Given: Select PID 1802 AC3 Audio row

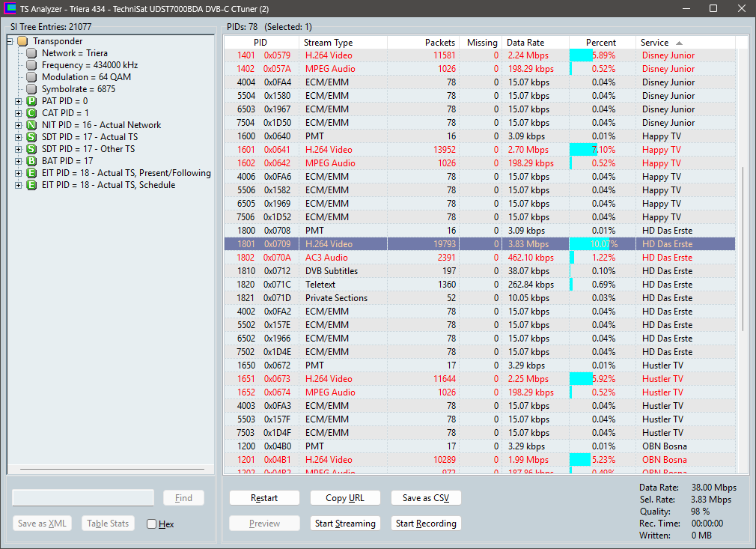Looking at the screenshot, I should click(479, 258).
